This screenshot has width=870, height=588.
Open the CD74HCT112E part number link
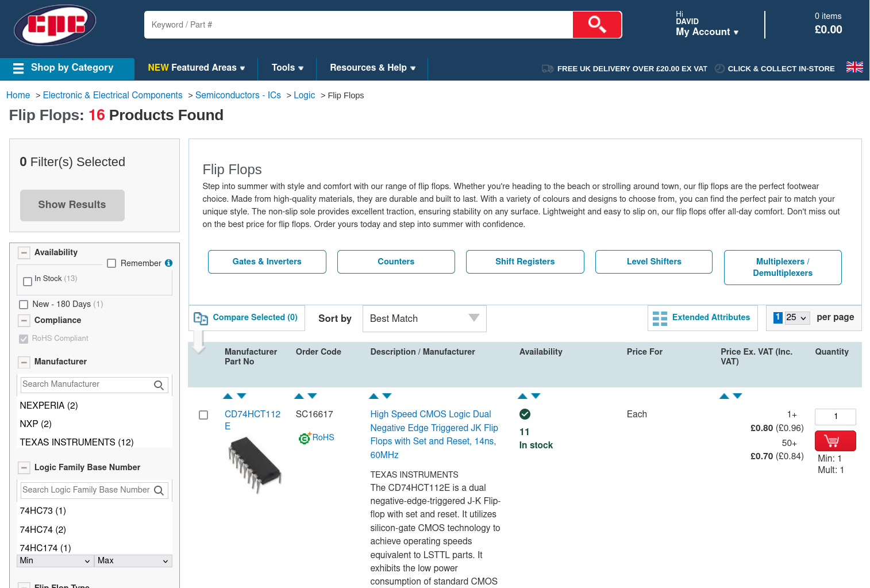[x=252, y=420]
